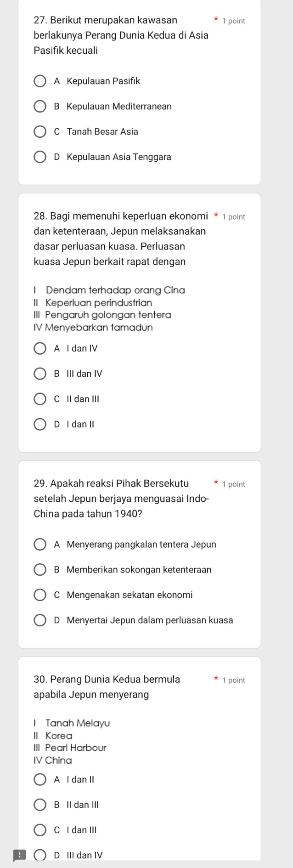Click question 27 text about Asia Pasifik
Viewport: 293px width, 868px height.
121,35
